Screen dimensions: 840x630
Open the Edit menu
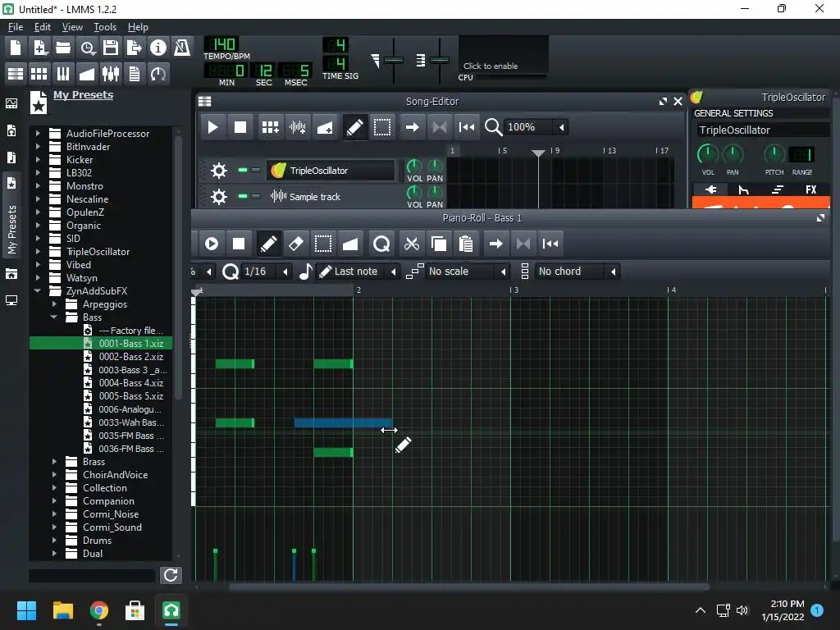43,27
